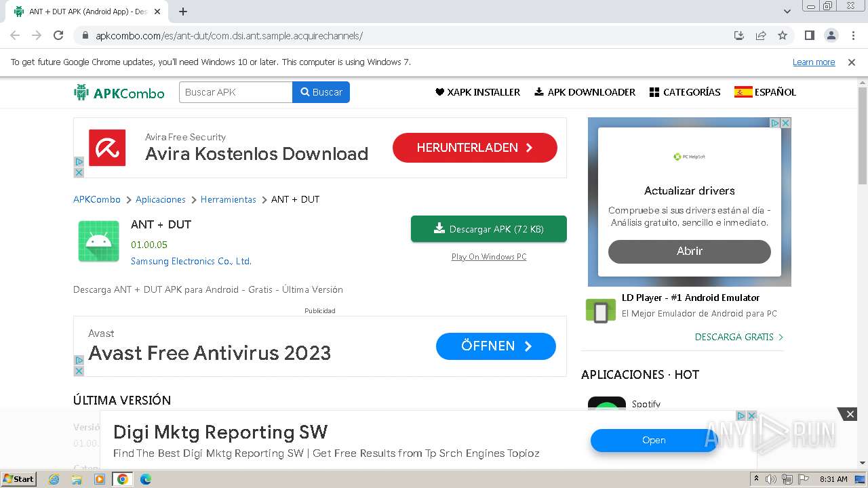Dismiss the Chrome update notification bar
This screenshot has height=488, width=868.
[x=852, y=62]
